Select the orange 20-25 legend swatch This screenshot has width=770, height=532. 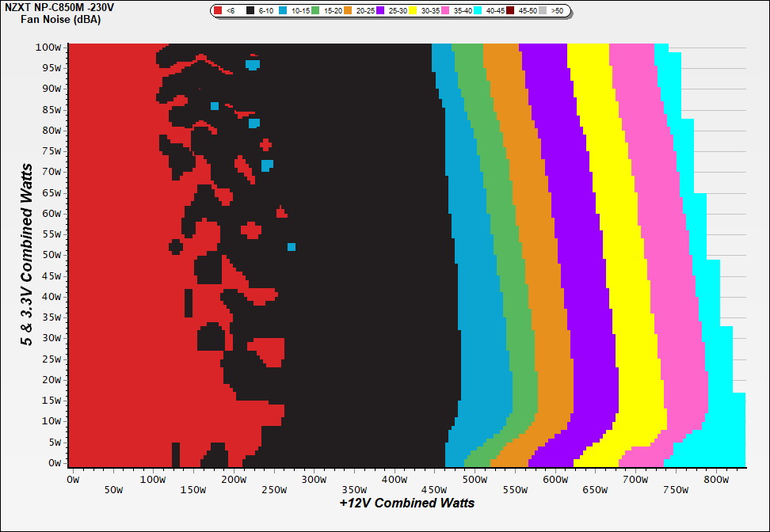[x=348, y=11]
